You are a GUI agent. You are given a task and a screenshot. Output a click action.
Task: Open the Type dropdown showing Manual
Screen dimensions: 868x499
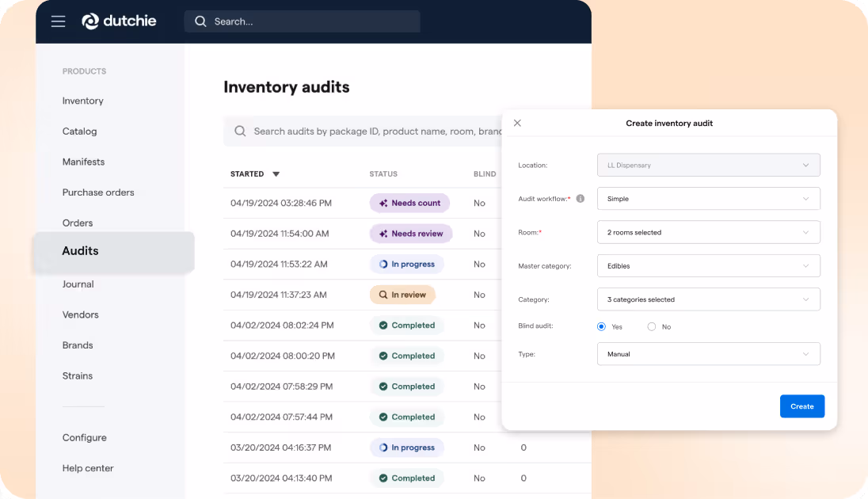click(709, 354)
